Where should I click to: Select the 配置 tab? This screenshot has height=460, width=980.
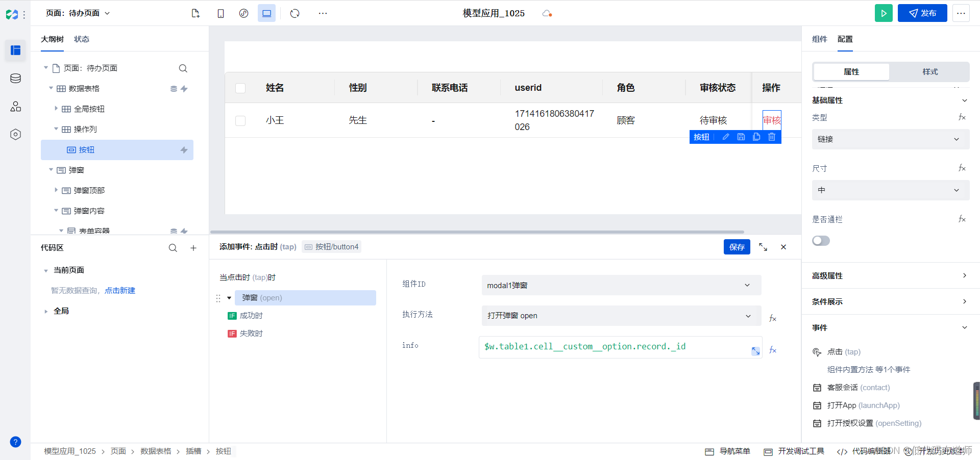pyautogui.click(x=845, y=39)
